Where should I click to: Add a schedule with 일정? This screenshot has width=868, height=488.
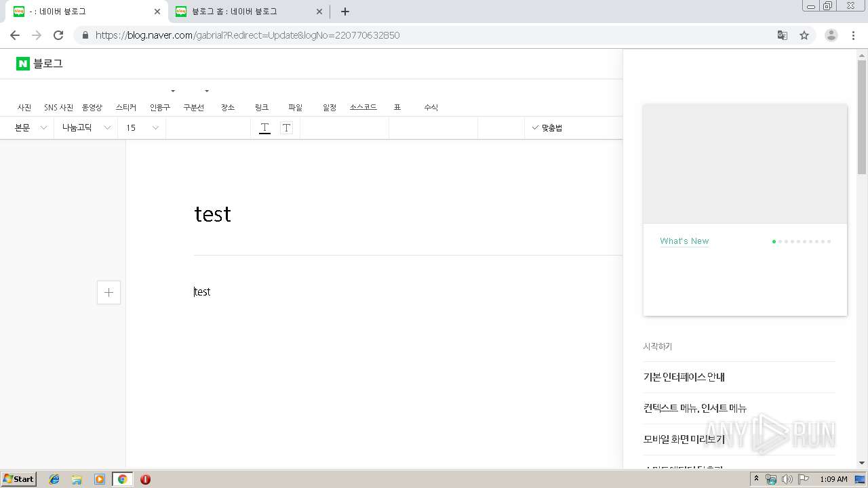click(x=330, y=108)
